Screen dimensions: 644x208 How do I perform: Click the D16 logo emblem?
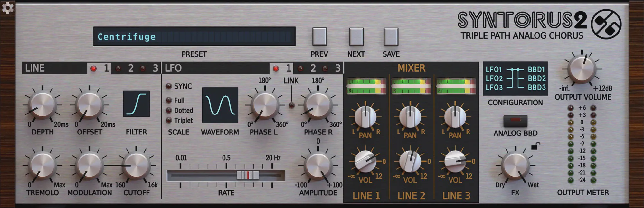coord(606,24)
